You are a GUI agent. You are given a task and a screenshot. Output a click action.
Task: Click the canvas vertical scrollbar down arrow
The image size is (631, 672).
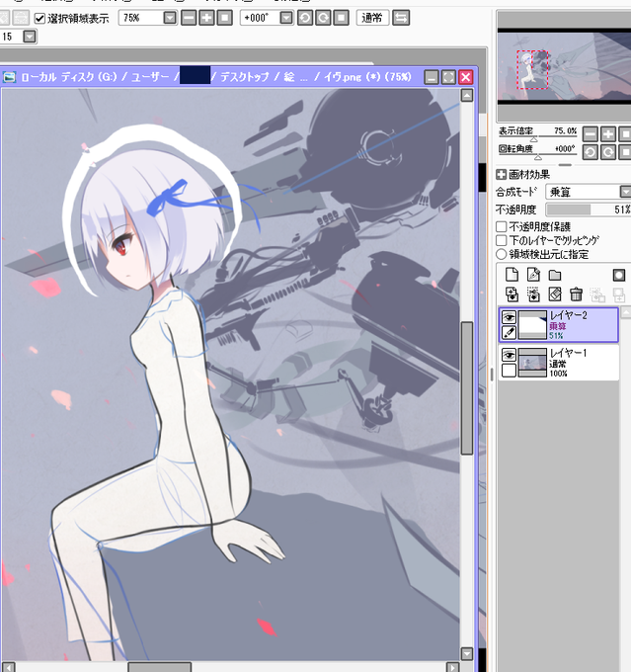tap(467, 654)
